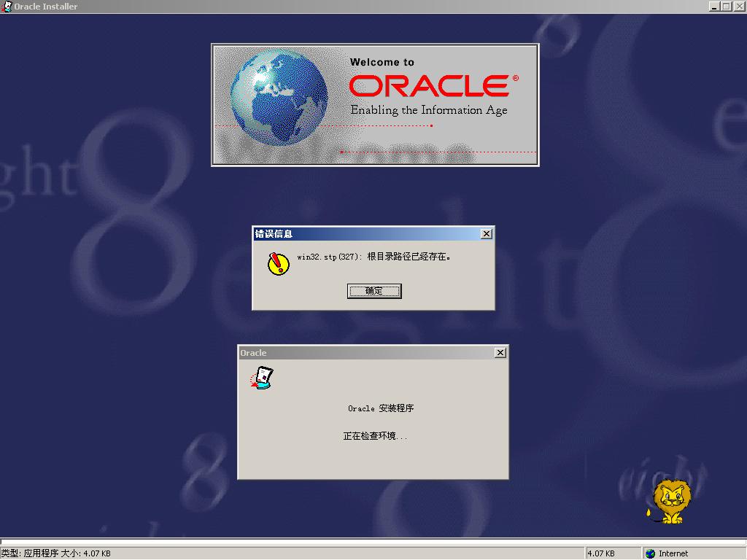Close the Oracle Installer window

(x=739, y=6)
